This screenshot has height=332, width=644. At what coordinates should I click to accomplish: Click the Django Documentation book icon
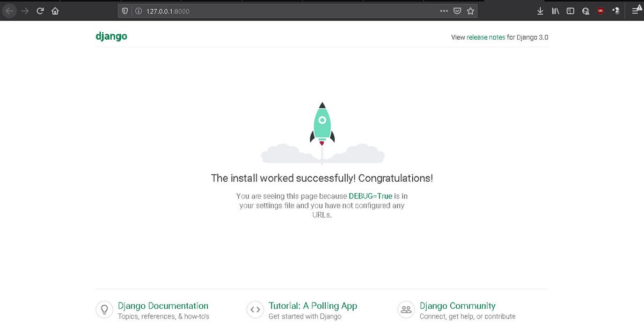(x=104, y=309)
